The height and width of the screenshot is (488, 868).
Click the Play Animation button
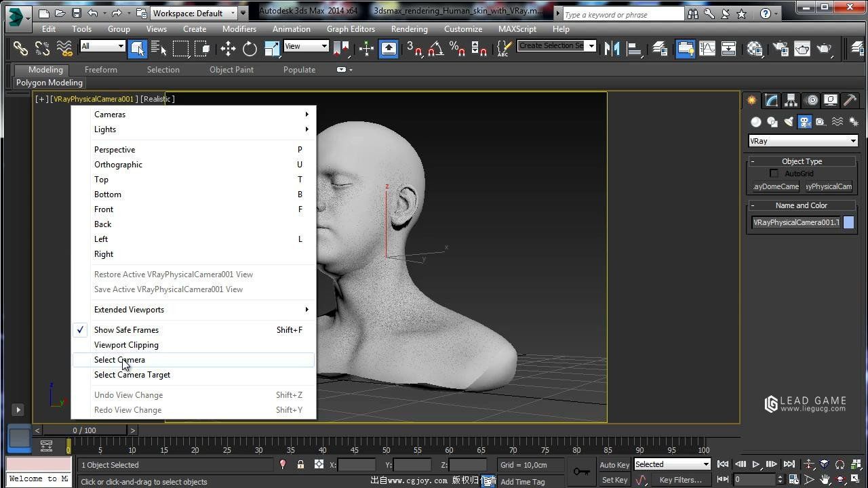[756, 464]
